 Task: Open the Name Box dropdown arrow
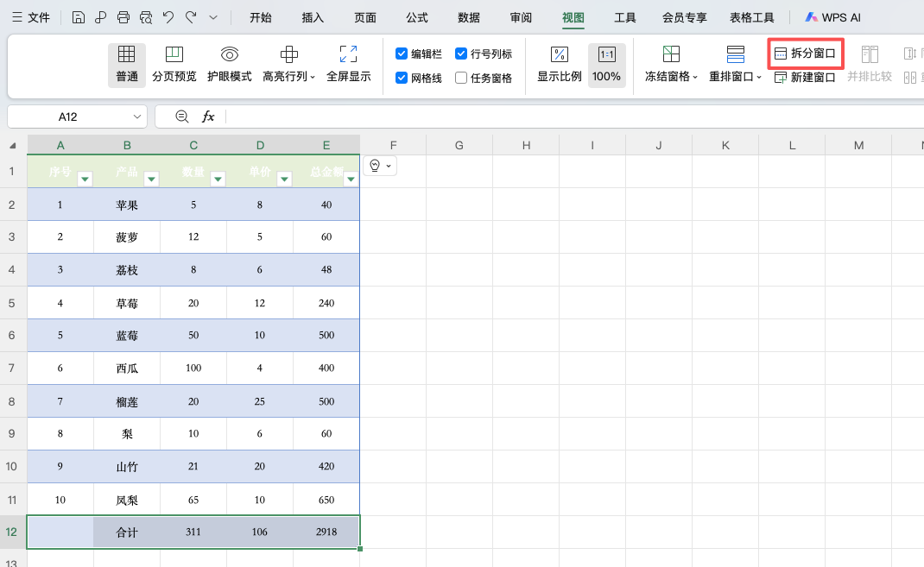point(136,117)
